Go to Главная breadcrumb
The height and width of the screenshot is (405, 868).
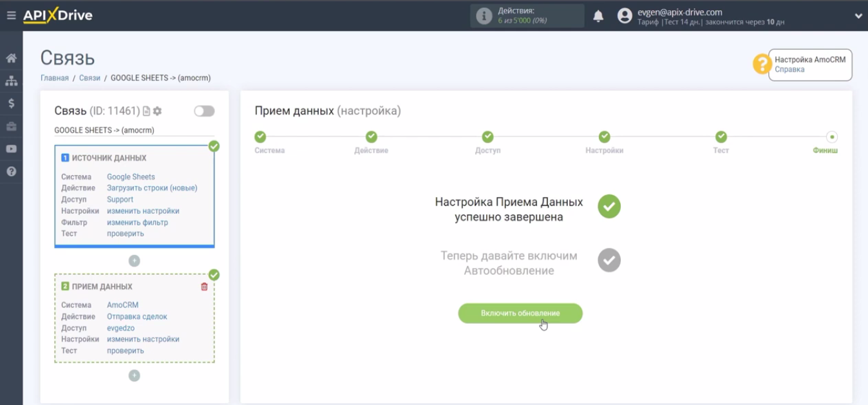[x=54, y=78]
